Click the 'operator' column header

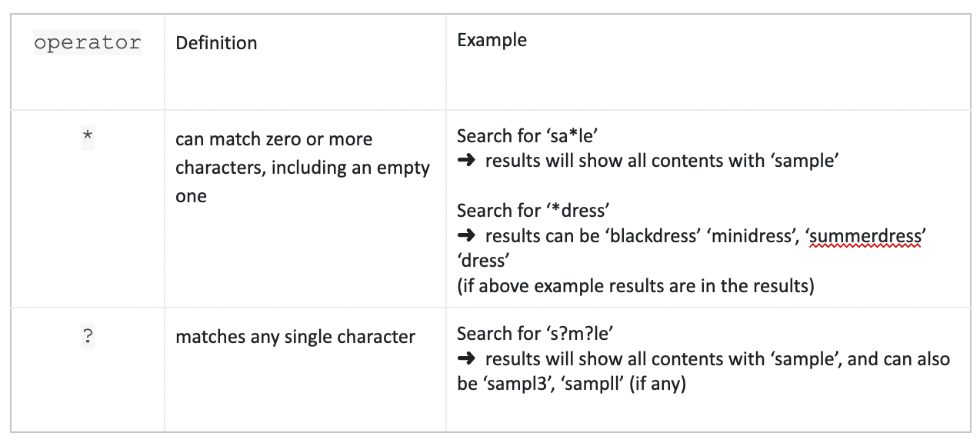[87, 43]
